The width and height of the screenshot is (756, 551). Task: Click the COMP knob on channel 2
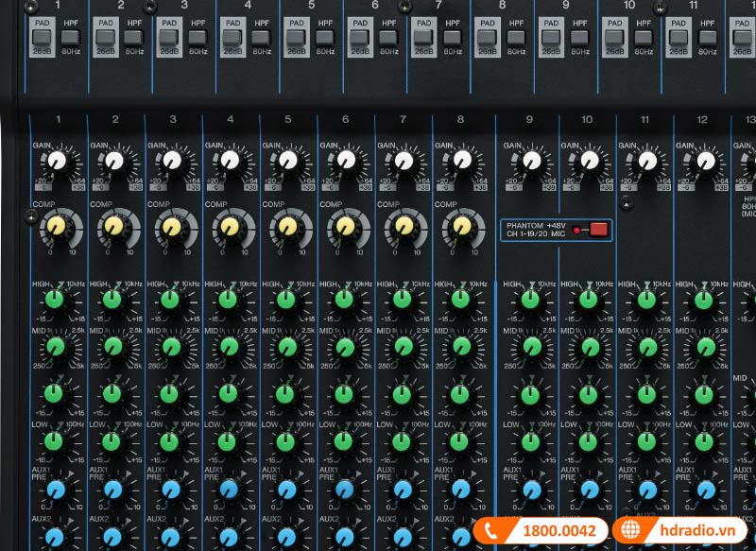(x=113, y=227)
